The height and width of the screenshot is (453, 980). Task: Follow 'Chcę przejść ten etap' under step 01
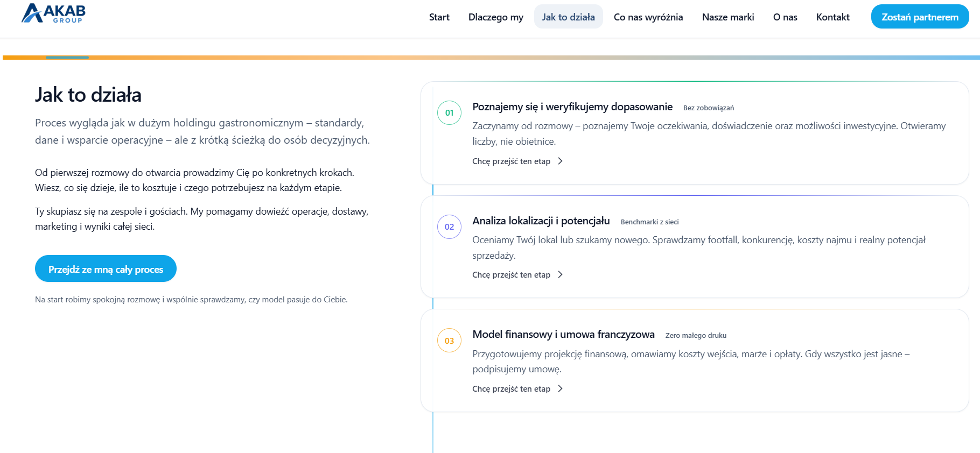click(x=511, y=161)
